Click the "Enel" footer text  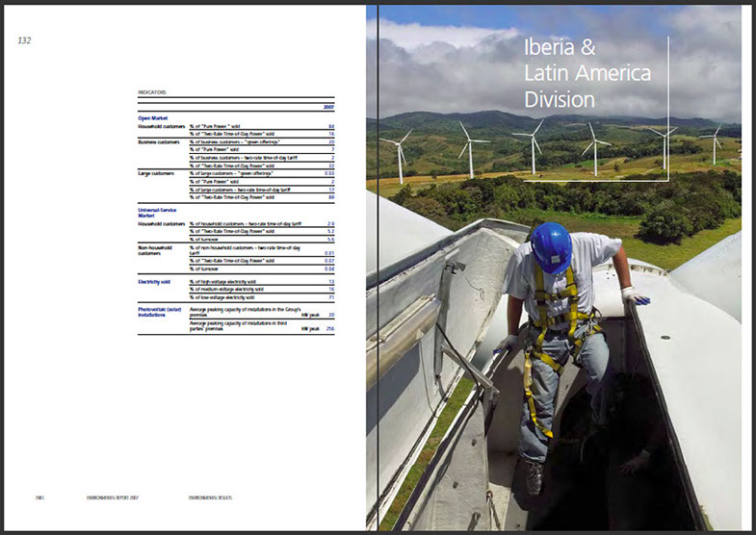click(41, 498)
